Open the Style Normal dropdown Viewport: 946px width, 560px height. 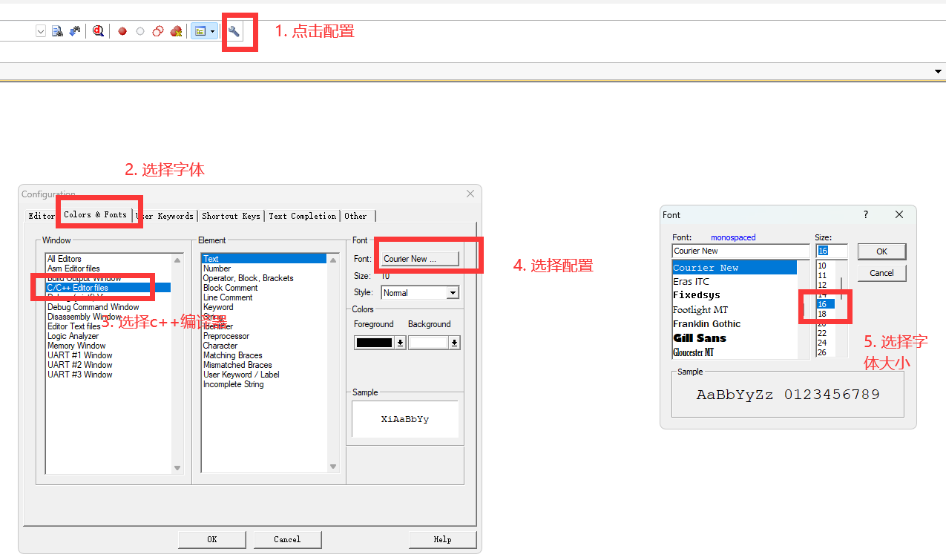tap(453, 293)
